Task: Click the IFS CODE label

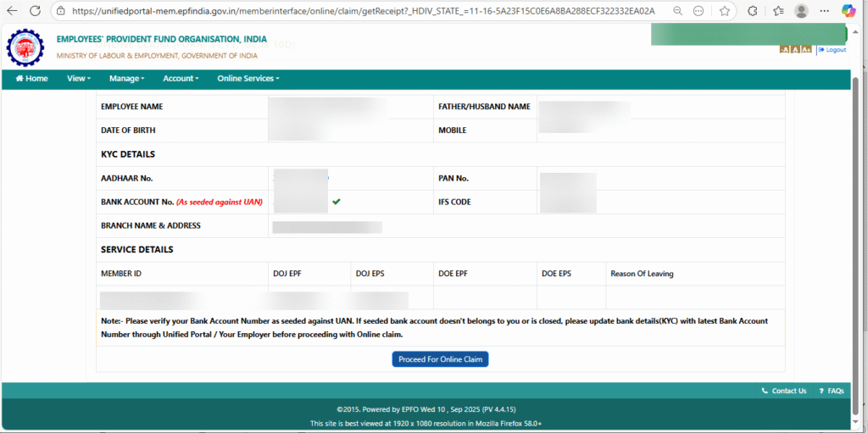Action: 454,203
